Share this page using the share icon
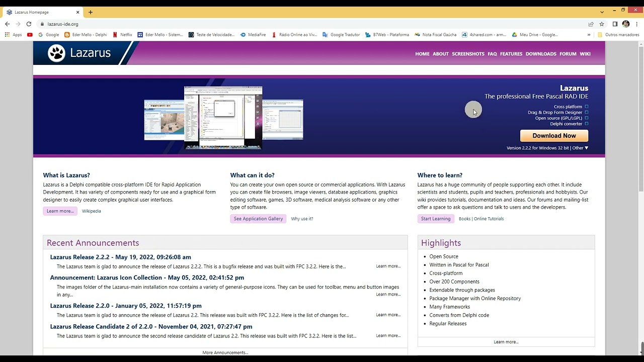Image resolution: width=644 pixels, height=362 pixels. click(591, 24)
